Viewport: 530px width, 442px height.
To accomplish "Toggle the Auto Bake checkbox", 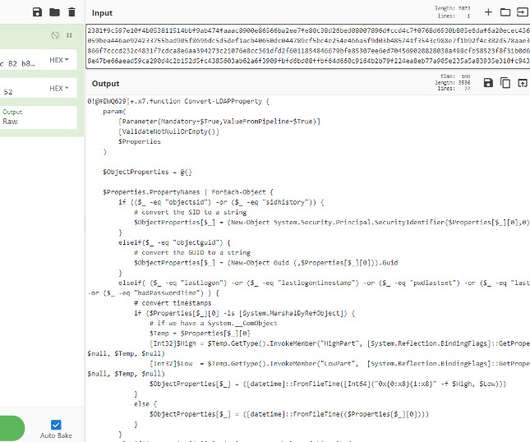I will (x=56, y=425).
